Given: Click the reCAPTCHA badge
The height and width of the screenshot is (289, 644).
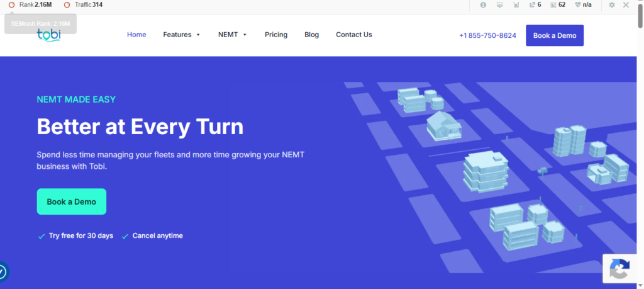Looking at the screenshot, I should 619,268.
